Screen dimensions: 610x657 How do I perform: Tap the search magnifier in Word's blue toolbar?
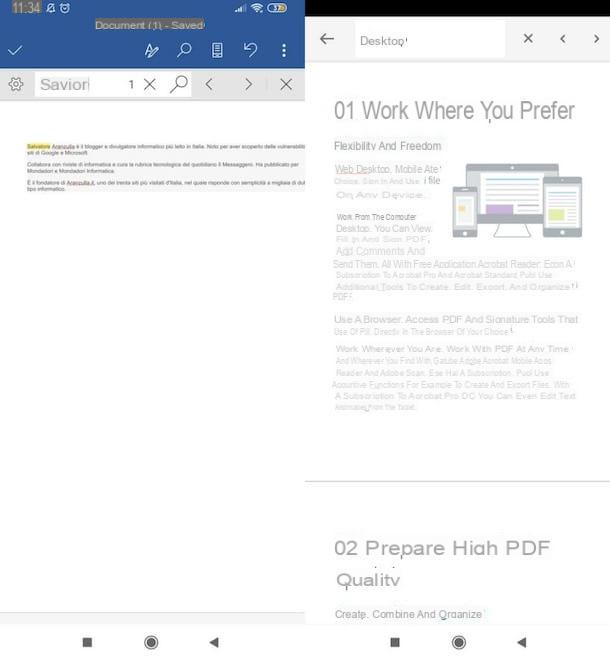coord(184,50)
